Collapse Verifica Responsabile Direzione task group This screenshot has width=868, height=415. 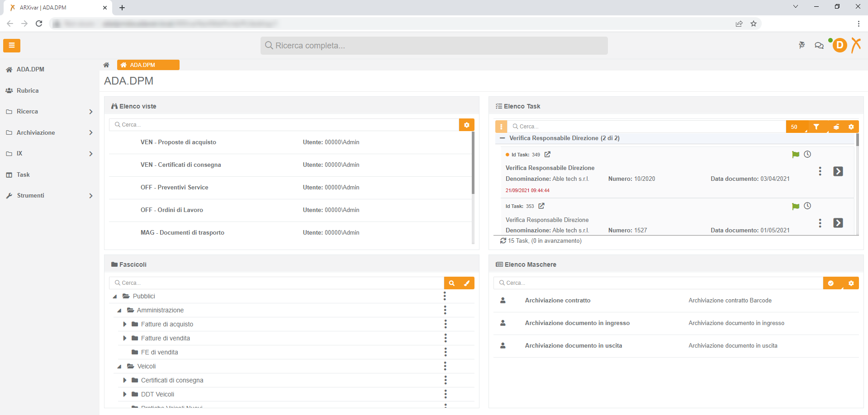(x=503, y=138)
